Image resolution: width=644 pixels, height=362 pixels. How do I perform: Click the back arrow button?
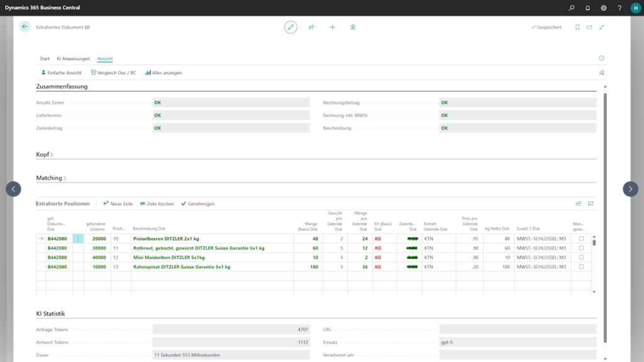(25, 26)
